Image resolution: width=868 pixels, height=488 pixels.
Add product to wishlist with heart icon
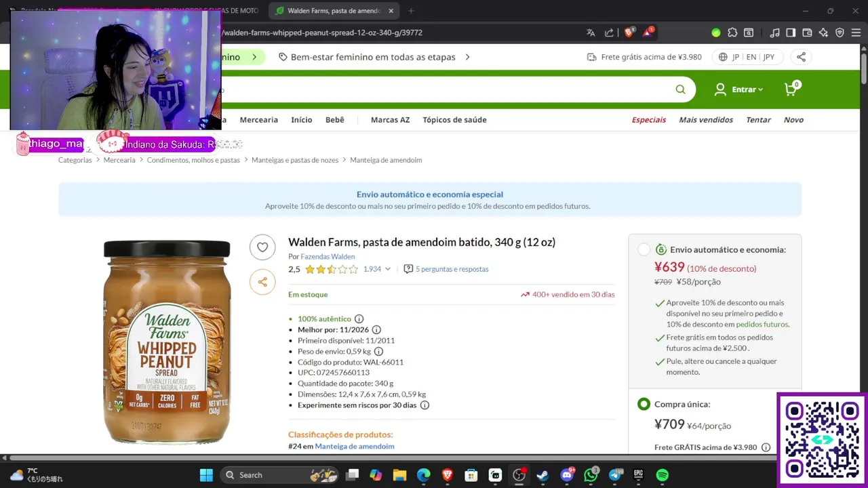[x=262, y=247]
